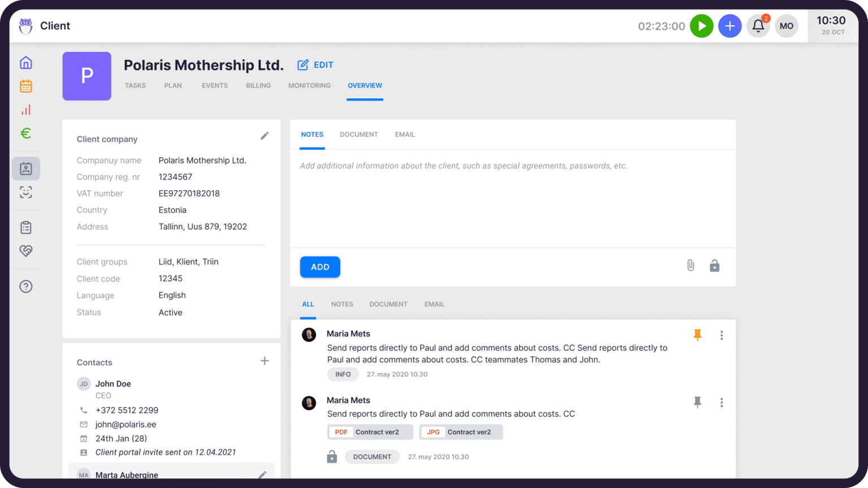Click the paperclip attachment icon
868x488 pixels.
tap(691, 265)
